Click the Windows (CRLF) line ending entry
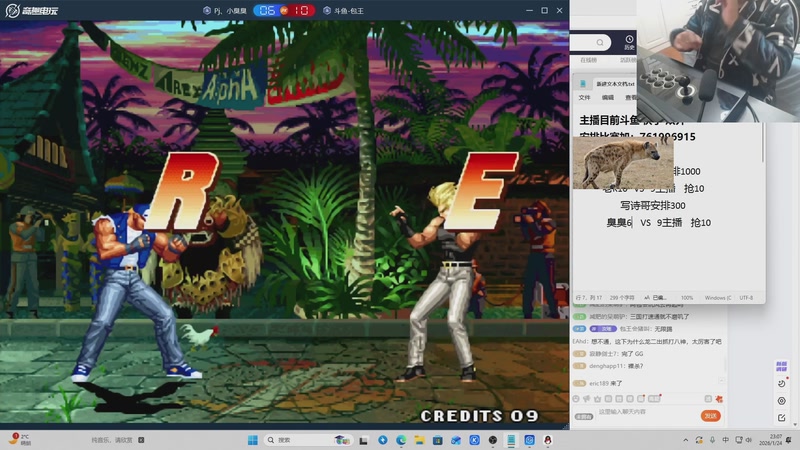800x450 pixels. 718,297
